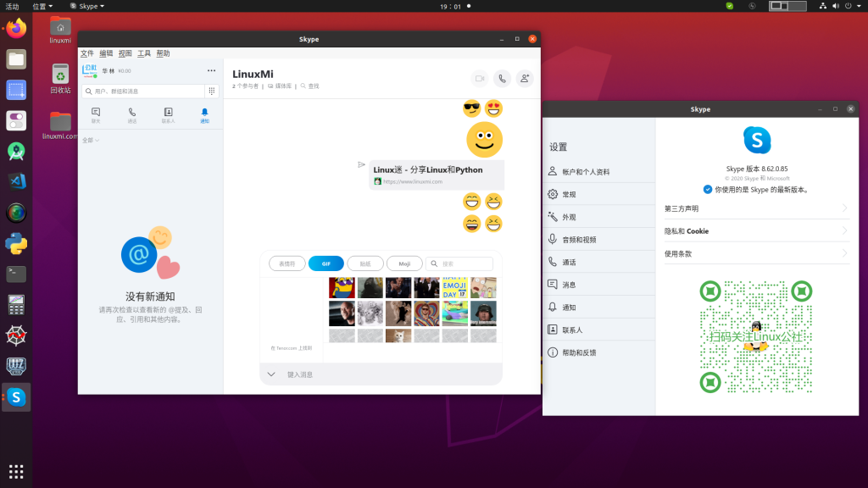Select the white cat GIF thumbnail
868x488 pixels.
coord(398,335)
